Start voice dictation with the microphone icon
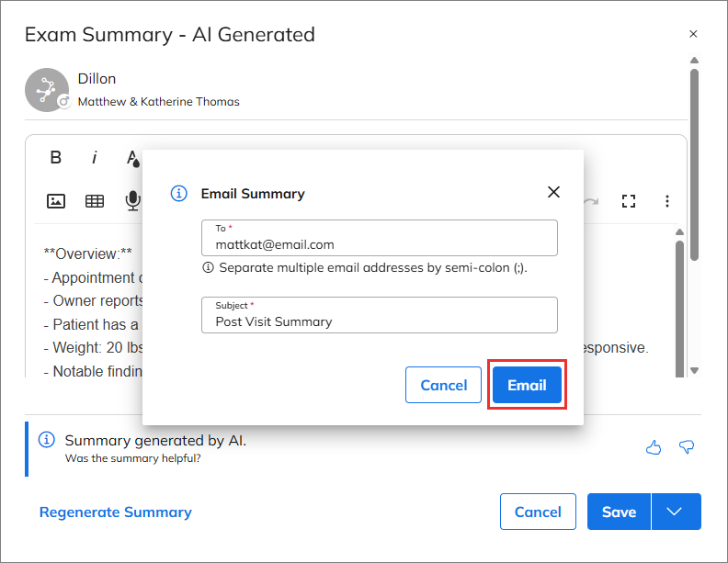This screenshot has width=728, height=563. (133, 201)
